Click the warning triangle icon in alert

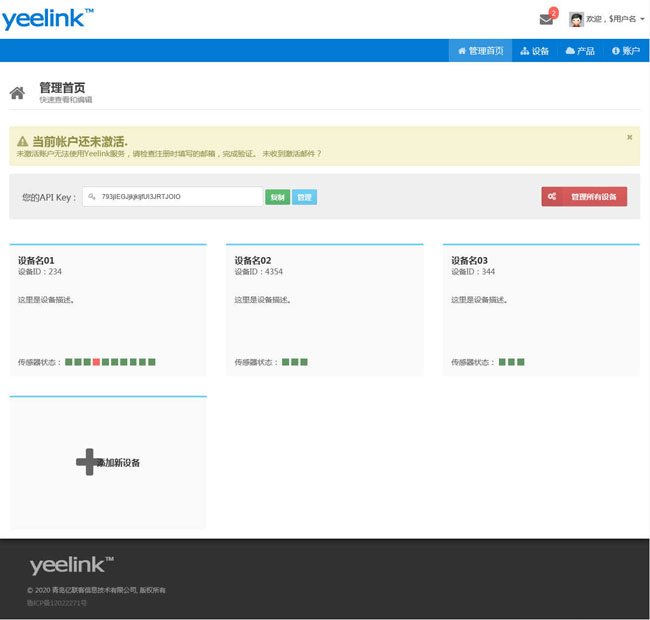point(22,142)
